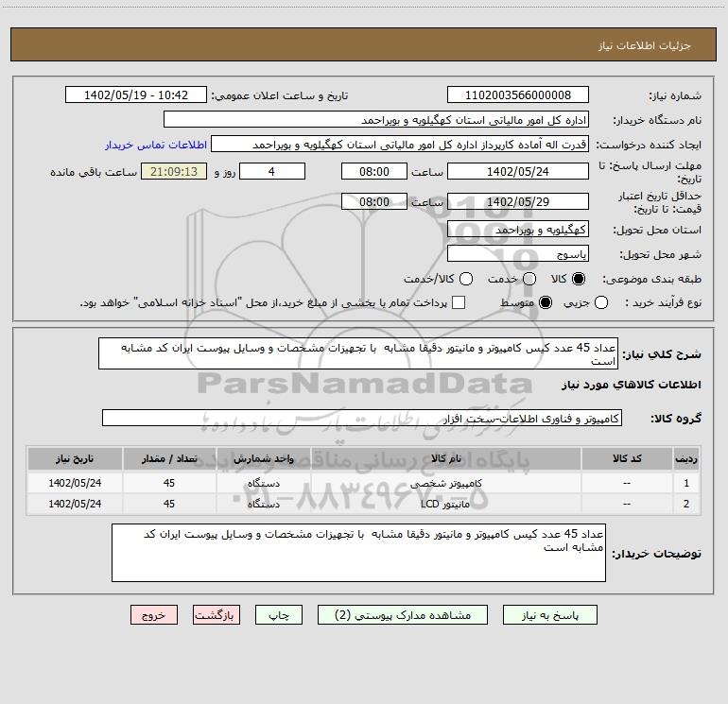Viewport: 728px width, 704px height.
Task: Click the price validity hour 08:00 field
Action: click(374, 201)
